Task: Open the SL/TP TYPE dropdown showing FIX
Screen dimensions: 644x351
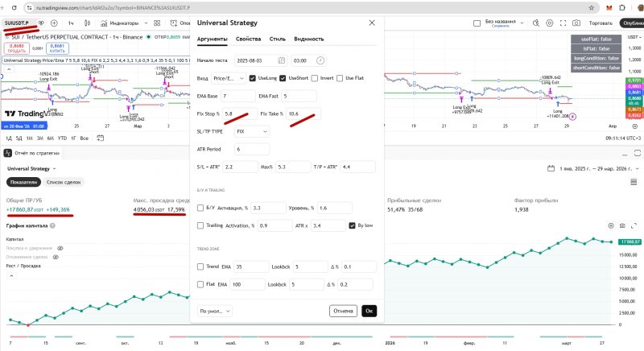Action: coord(252,131)
